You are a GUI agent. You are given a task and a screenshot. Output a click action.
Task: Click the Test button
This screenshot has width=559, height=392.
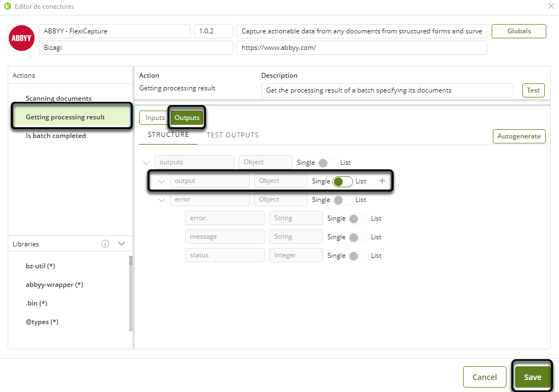click(x=533, y=90)
